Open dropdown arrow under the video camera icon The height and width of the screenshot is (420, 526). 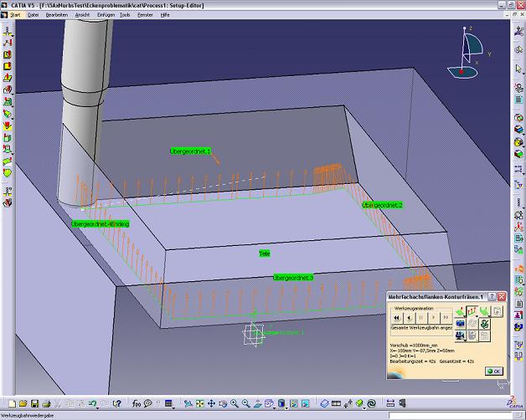pyautogui.click(x=465, y=341)
